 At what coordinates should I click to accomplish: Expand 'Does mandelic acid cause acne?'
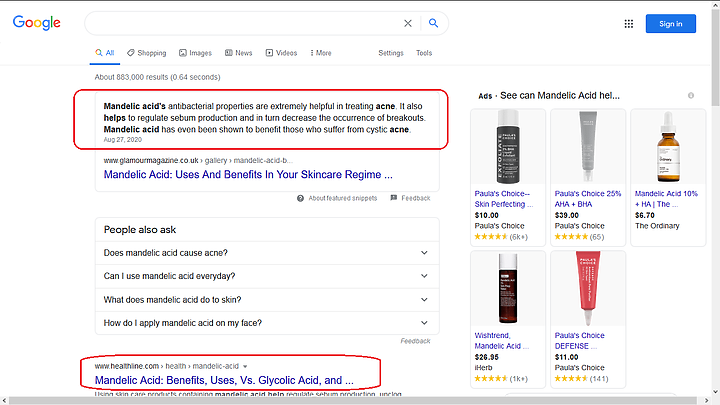coord(267,253)
